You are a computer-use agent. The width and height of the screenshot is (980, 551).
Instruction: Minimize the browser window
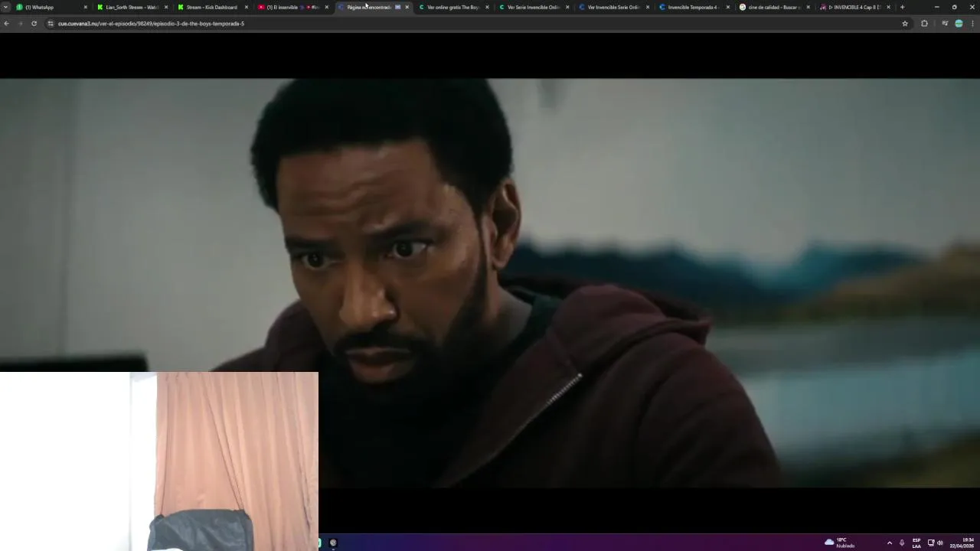click(x=936, y=7)
